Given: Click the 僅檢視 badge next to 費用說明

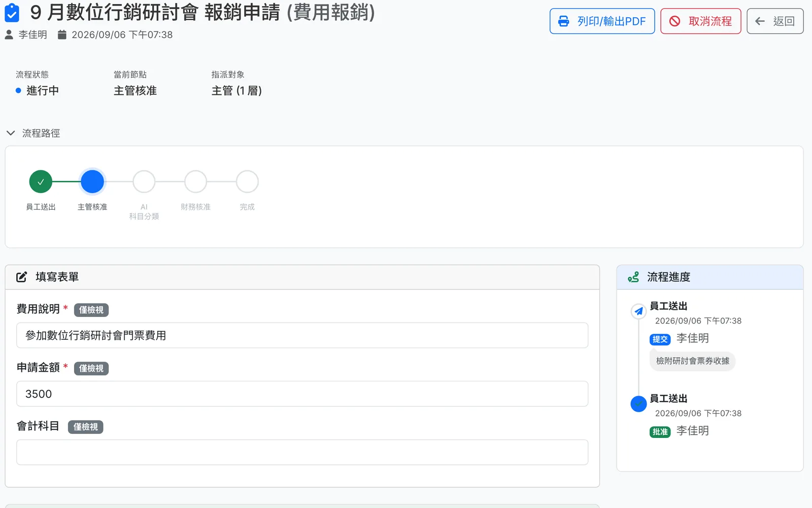Looking at the screenshot, I should coord(91,310).
